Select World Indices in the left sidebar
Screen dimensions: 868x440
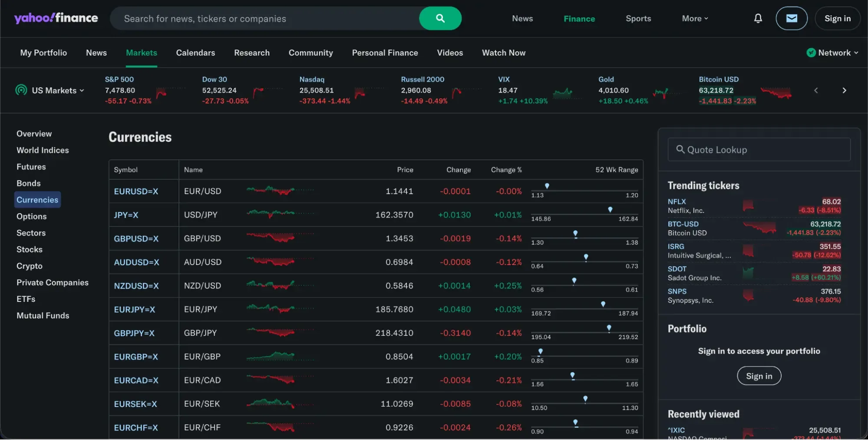coord(43,150)
